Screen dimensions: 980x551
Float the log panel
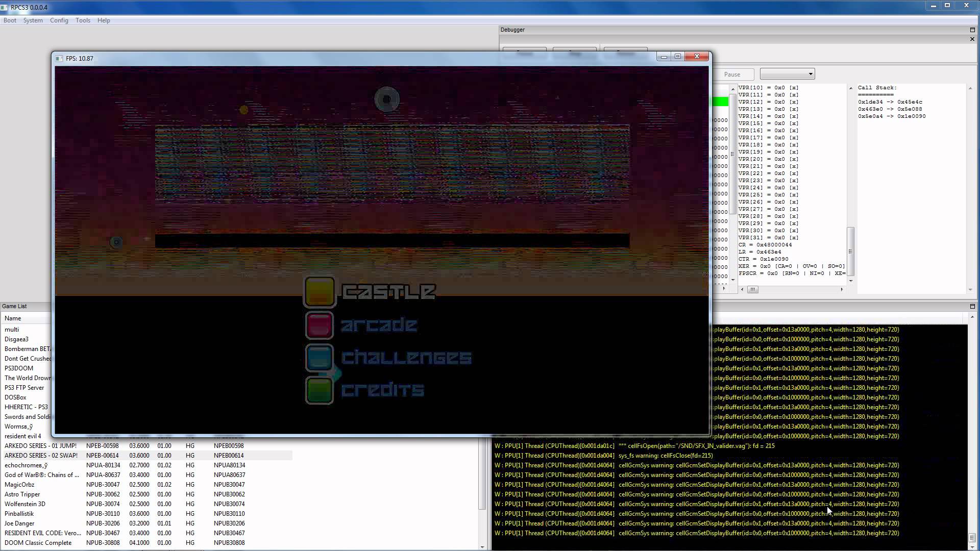972,307
